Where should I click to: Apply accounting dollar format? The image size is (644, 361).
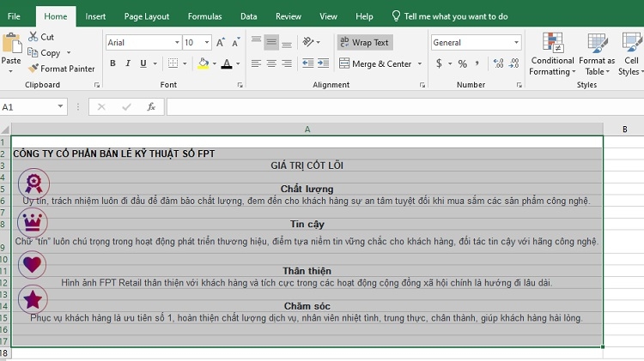click(x=439, y=63)
